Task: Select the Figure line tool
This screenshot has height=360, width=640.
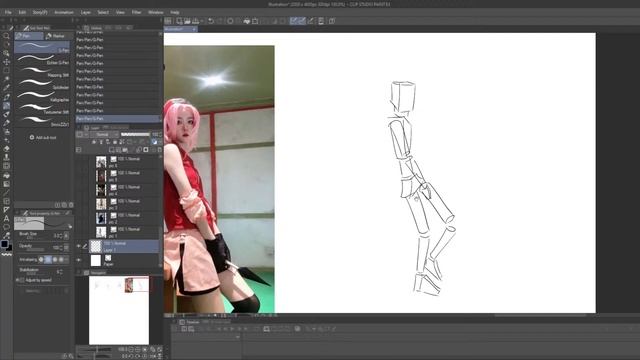Action: pyautogui.click(x=6, y=192)
